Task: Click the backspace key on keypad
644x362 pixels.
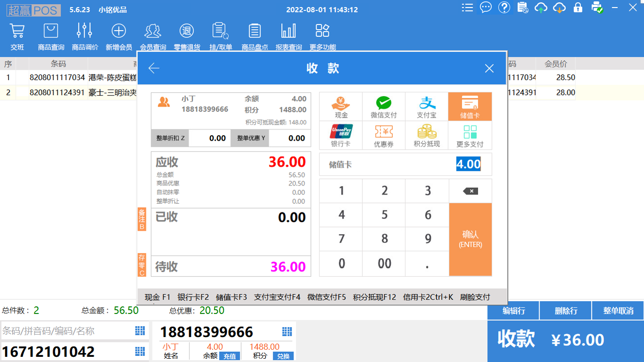Action: pos(470,191)
